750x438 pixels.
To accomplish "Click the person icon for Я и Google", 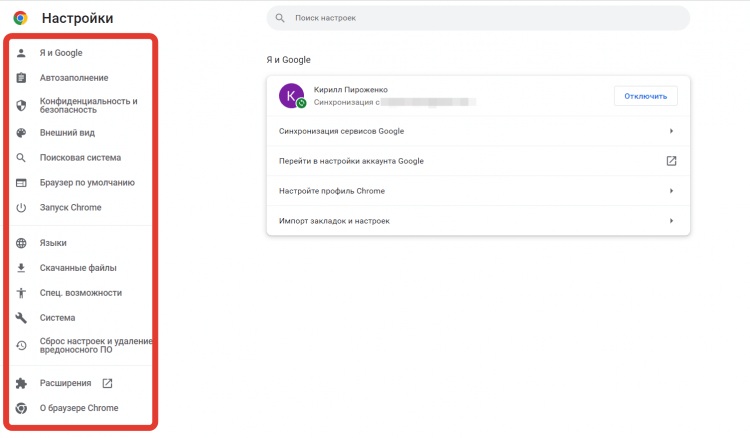I will tap(21, 53).
